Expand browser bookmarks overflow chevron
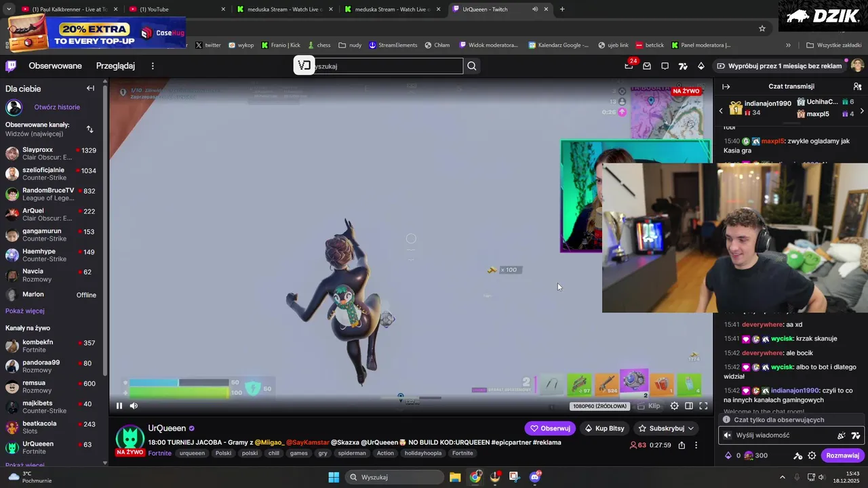 [x=788, y=45]
